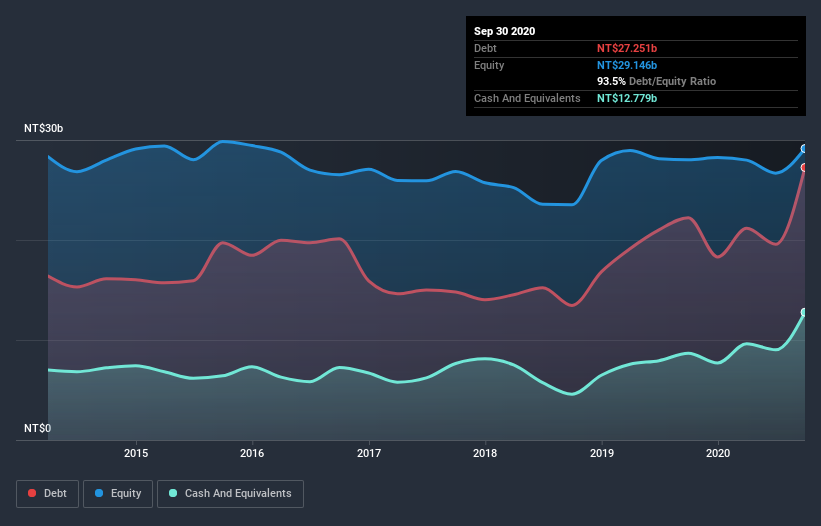Click Cash And Equivalents label in tooltip
This screenshot has width=821, height=526.
[x=527, y=98]
